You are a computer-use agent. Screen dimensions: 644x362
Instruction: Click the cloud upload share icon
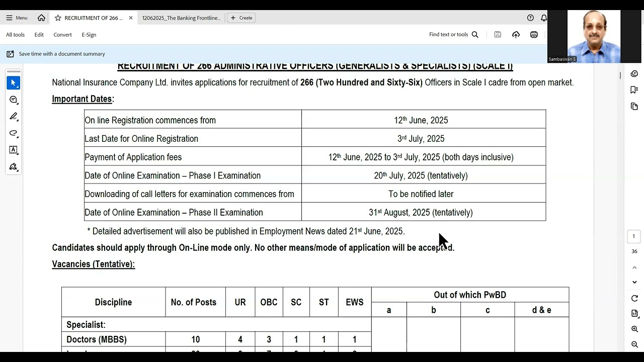click(516, 35)
